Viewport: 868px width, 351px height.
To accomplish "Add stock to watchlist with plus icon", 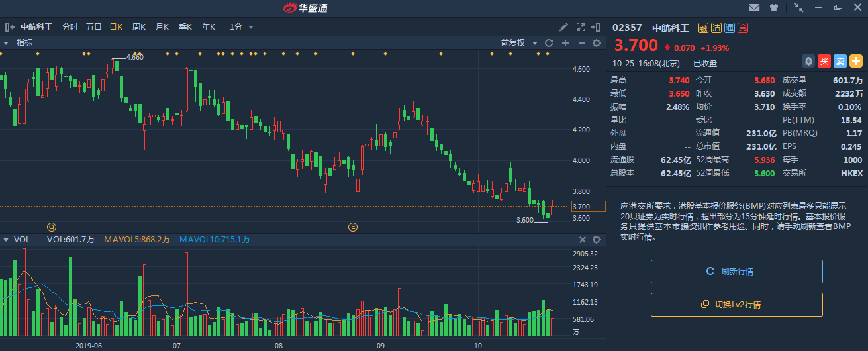I will coord(856,61).
